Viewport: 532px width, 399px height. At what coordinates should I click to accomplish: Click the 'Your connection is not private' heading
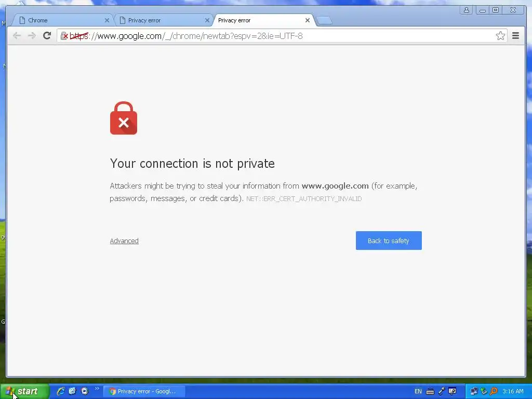tap(192, 164)
